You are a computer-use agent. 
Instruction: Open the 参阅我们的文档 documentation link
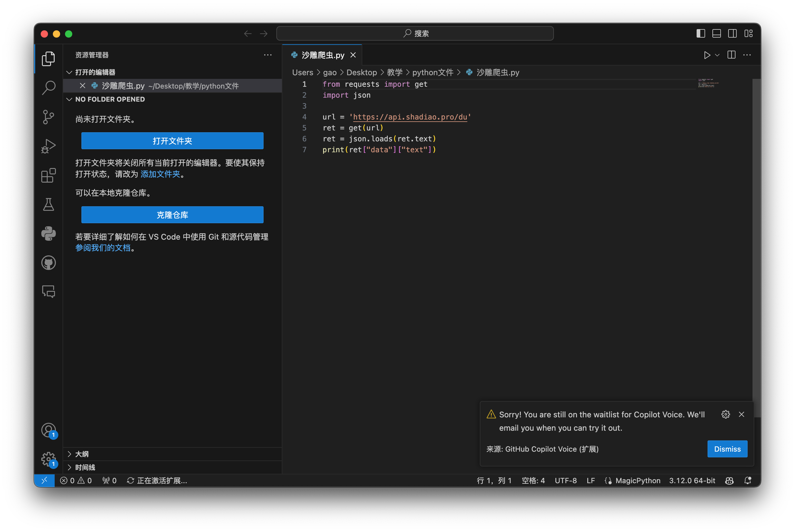coord(103,248)
